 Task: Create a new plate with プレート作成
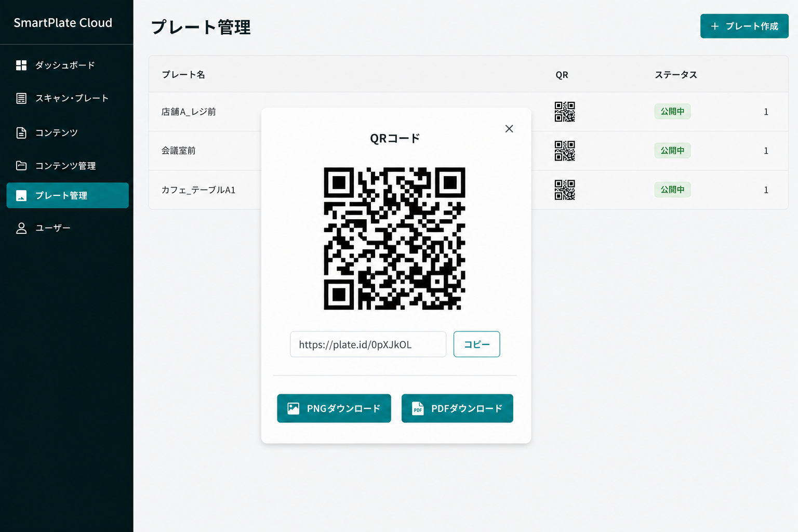[744, 26]
